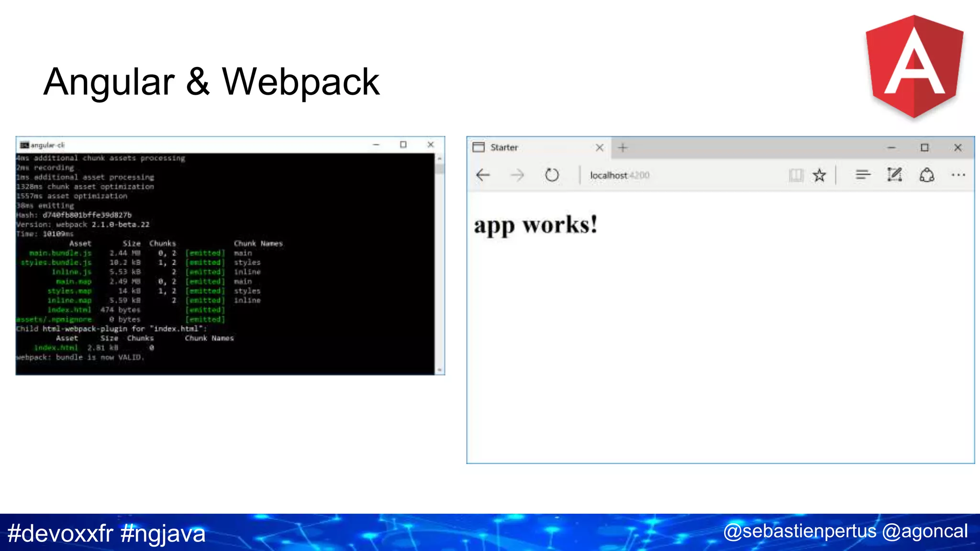Maximize the angular-cli console window
The width and height of the screenshot is (980, 551).
[x=403, y=144]
